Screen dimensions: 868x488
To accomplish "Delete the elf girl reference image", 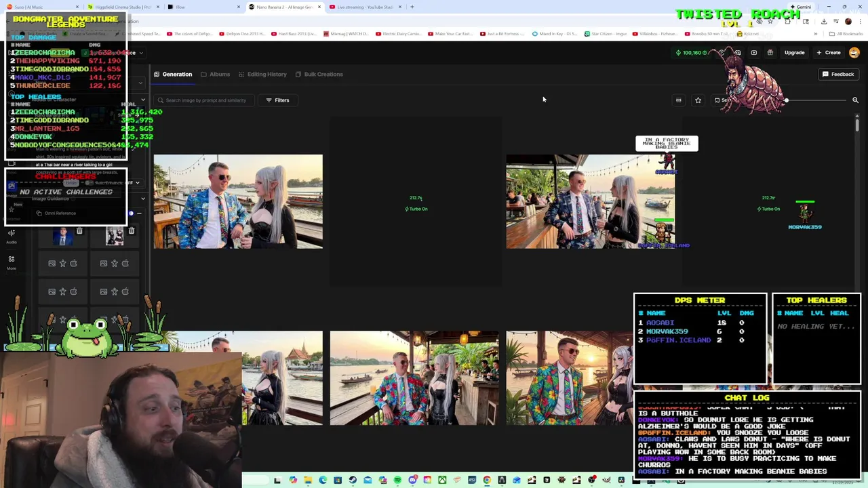I will 131,231.
